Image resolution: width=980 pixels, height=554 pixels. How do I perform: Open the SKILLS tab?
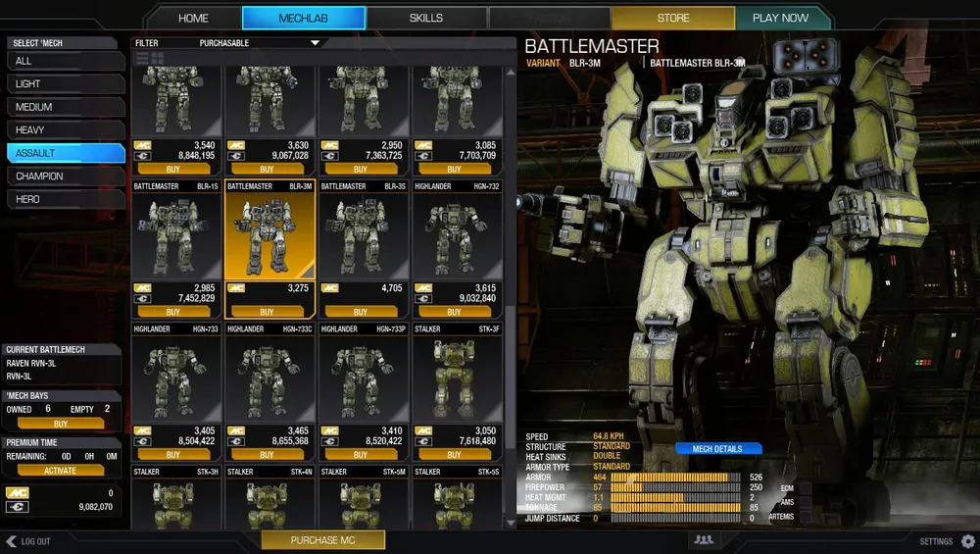(425, 18)
